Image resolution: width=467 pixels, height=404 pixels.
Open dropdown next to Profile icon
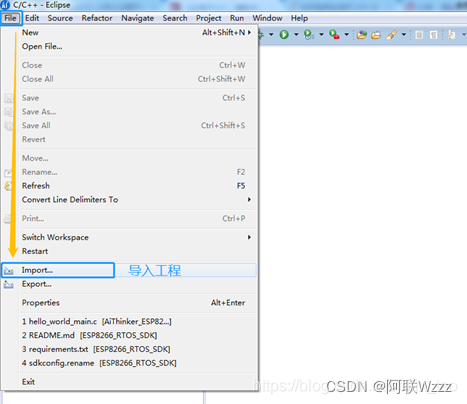pyautogui.click(x=321, y=34)
